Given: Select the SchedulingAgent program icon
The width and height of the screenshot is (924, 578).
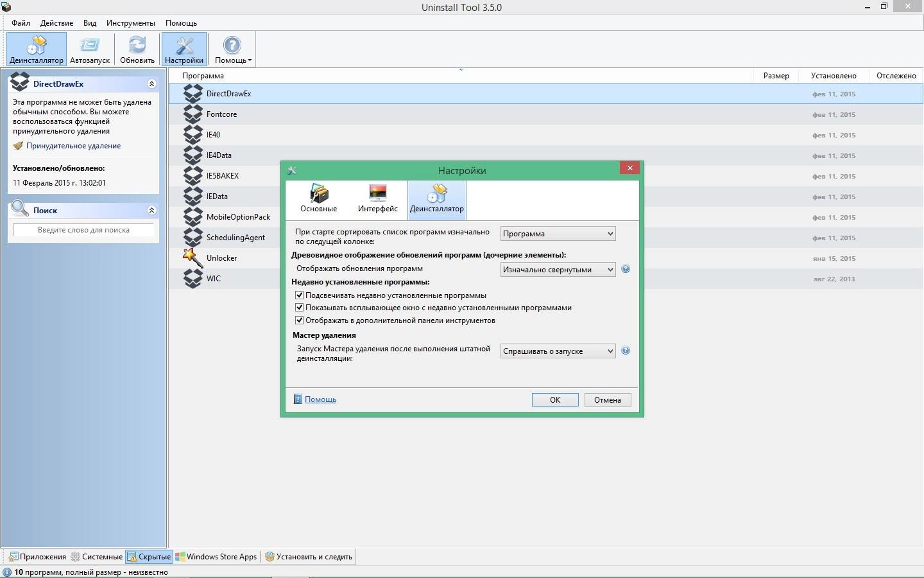Looking at the screenshot, I should pyautogui.click(x=193, y=238).
